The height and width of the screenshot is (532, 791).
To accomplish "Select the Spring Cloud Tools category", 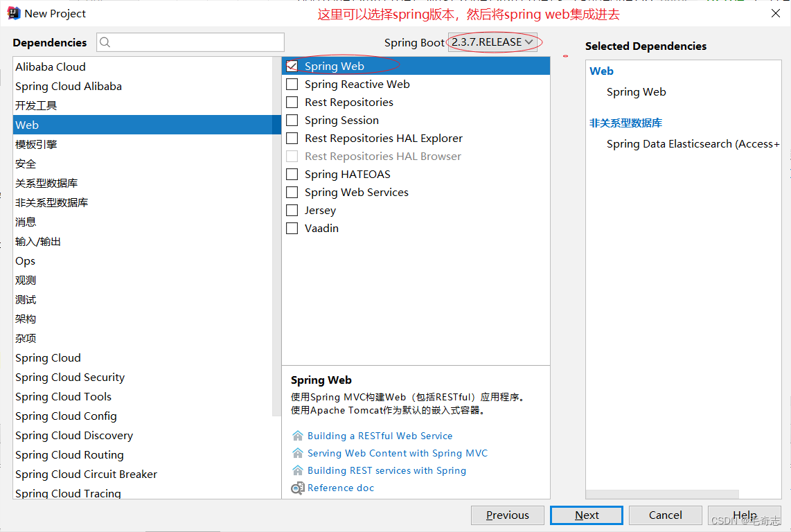I will click(142, 397).
